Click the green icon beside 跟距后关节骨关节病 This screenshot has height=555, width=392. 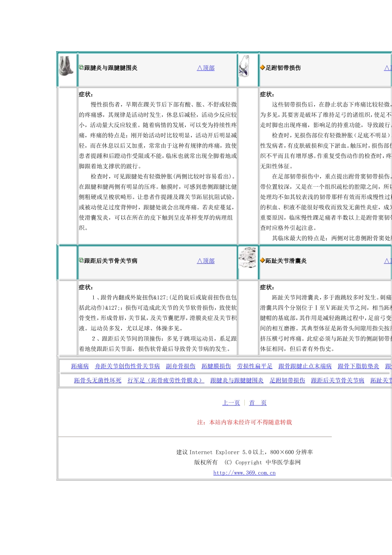(81, 261)
